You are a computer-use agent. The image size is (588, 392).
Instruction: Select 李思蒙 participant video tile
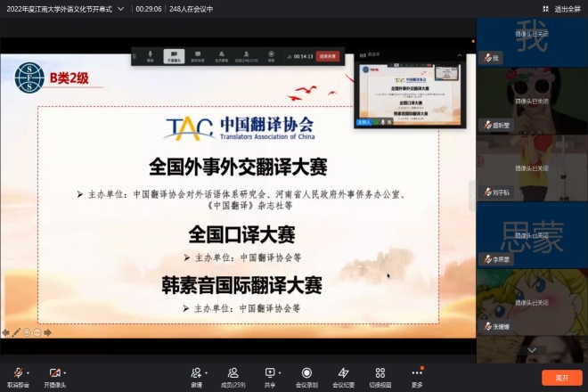coord(532,235)
